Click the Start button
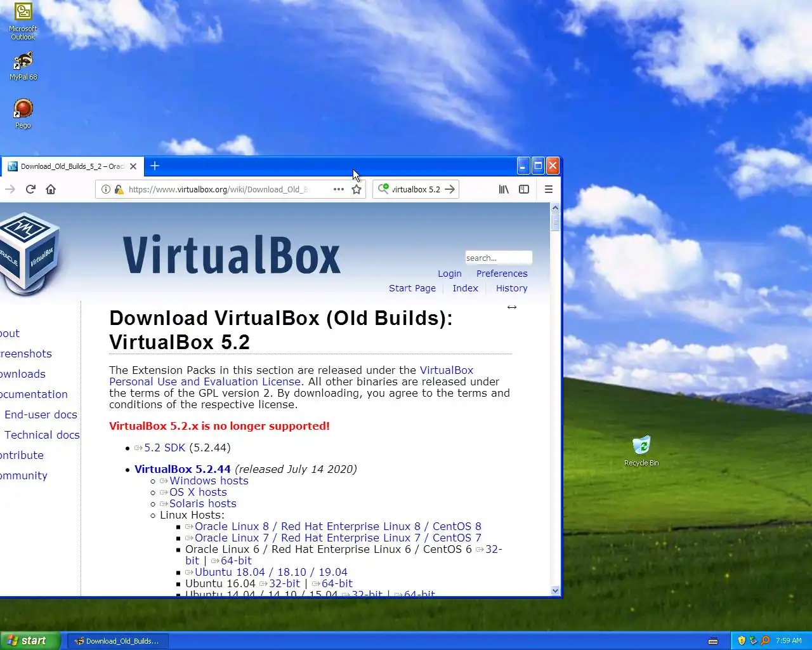Image resolution: width=812 pixels, height=650 pixels. pos(30,640)
